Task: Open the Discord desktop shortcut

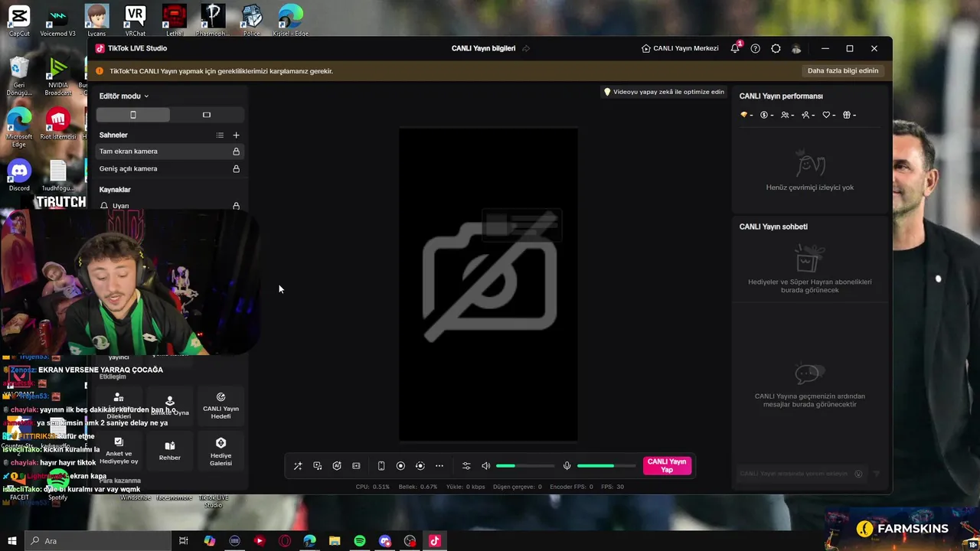Action: [x=19, y=175]
